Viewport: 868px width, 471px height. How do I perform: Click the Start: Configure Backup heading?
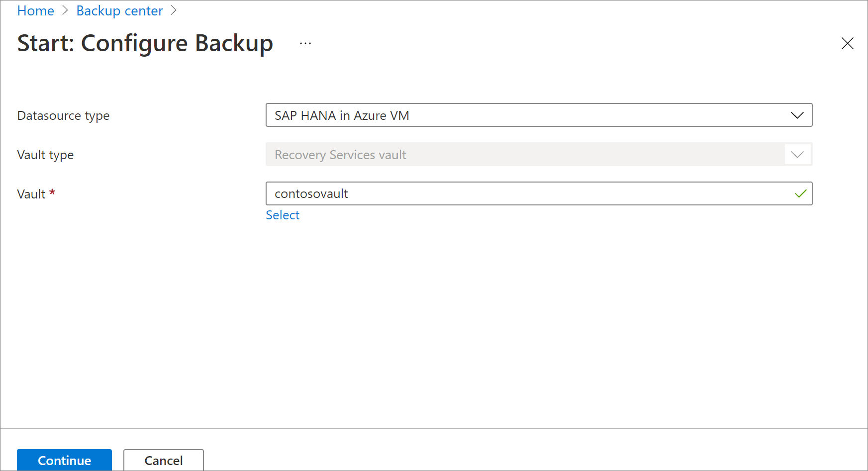[x=145, y=43]
